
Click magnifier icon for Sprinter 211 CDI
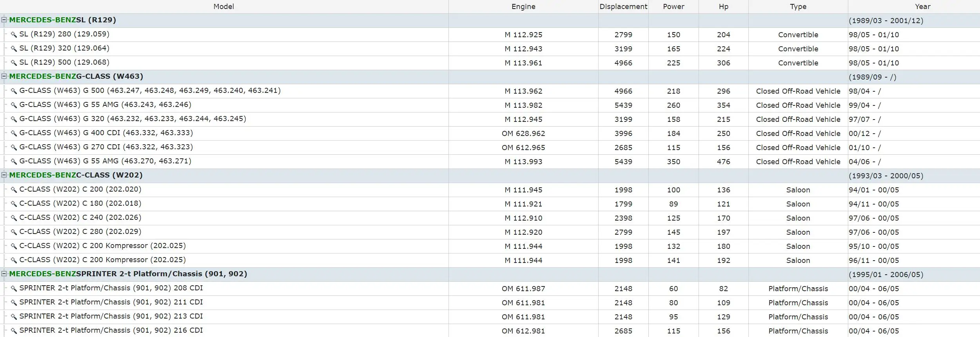14,303
